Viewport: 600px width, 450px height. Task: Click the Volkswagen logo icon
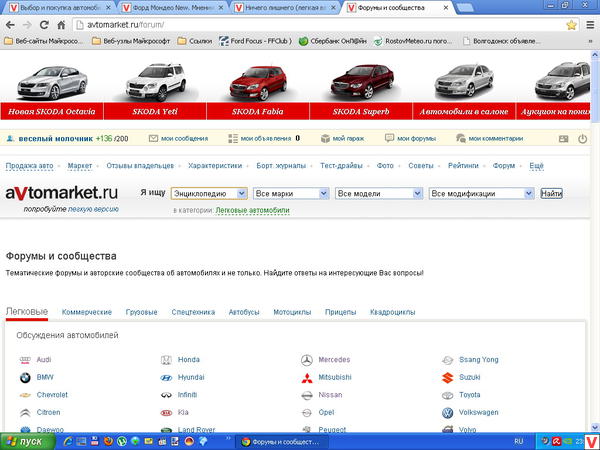tap(447, 413)
